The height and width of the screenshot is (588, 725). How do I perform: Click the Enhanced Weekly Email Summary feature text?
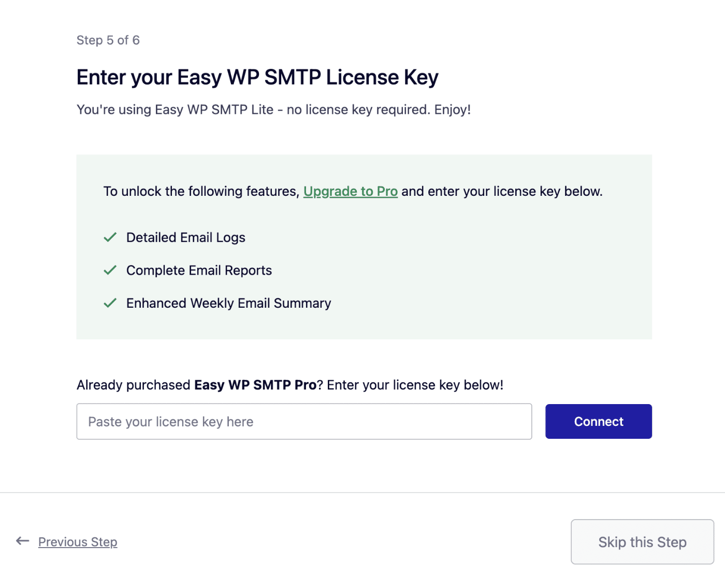228,303
